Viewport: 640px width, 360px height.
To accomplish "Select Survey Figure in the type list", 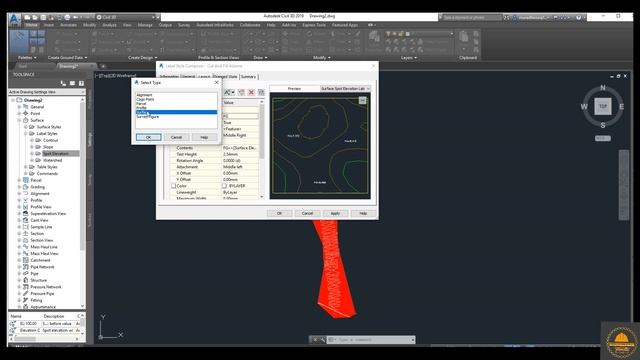I will click(x=147, y=117).
